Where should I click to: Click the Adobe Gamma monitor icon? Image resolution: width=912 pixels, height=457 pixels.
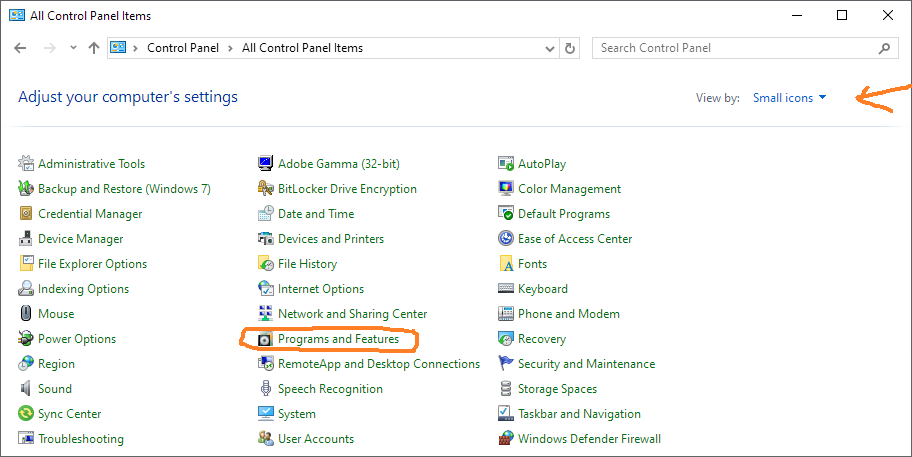(266, 163)
